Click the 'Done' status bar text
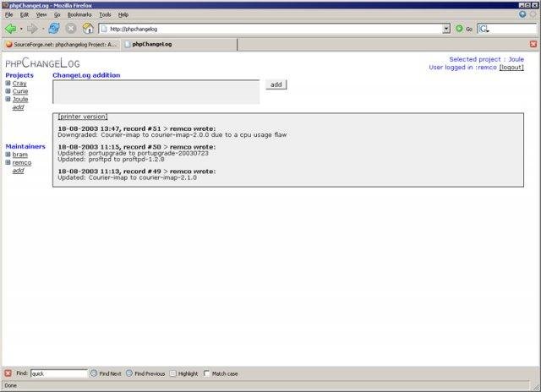The width and height of the screenshot is (541, 392). (x=11, y=385)
